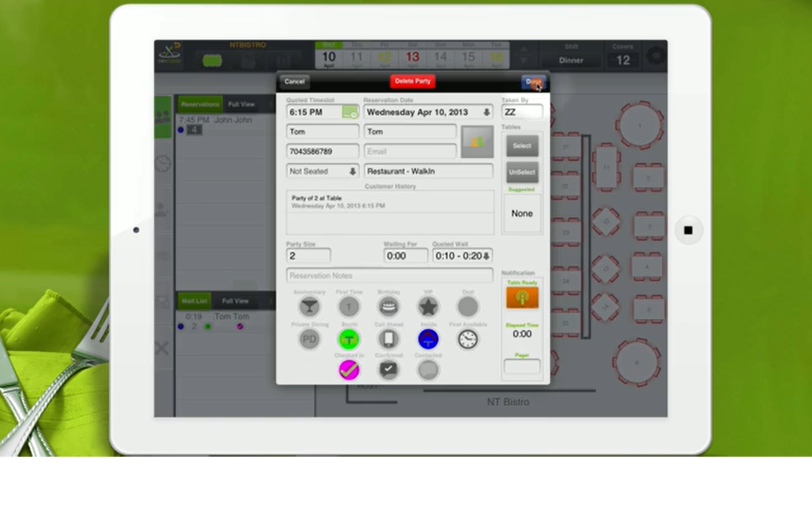Toggle the green Booth seating preference
Image resolution: width=812 pixels, height=520 pixels.
(349, 339)
